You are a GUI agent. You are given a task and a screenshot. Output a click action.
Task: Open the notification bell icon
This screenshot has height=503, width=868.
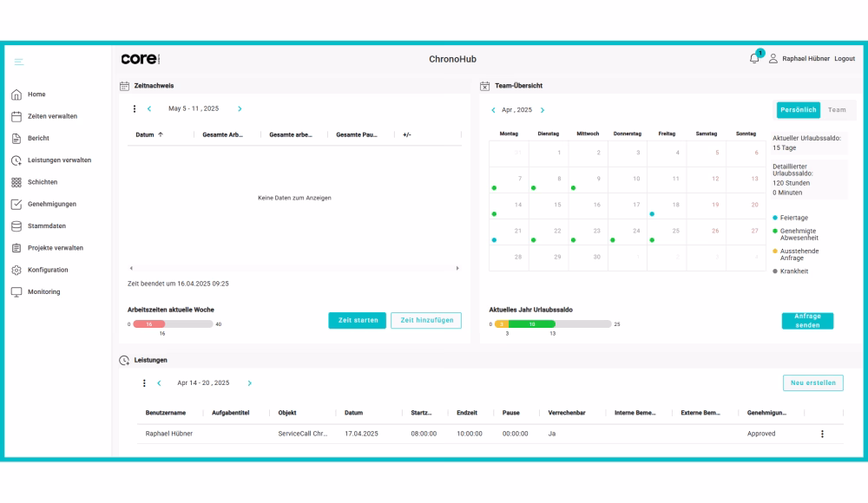(x=754, y=58)
